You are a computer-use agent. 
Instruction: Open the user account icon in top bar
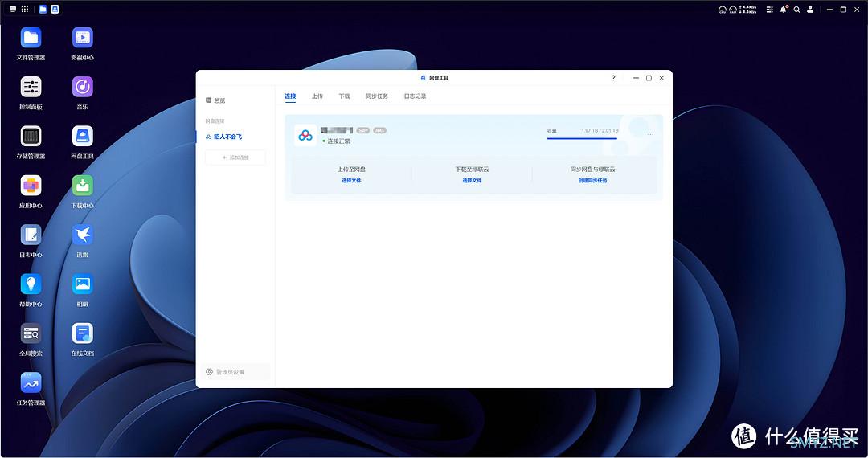coord(810,10)
